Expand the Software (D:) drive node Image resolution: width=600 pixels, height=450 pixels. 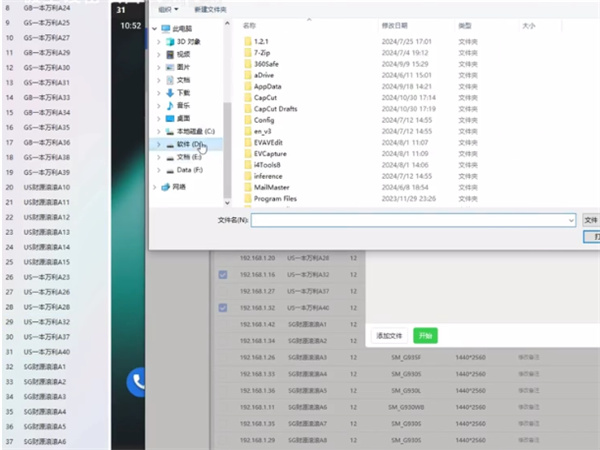click(158, 144)
